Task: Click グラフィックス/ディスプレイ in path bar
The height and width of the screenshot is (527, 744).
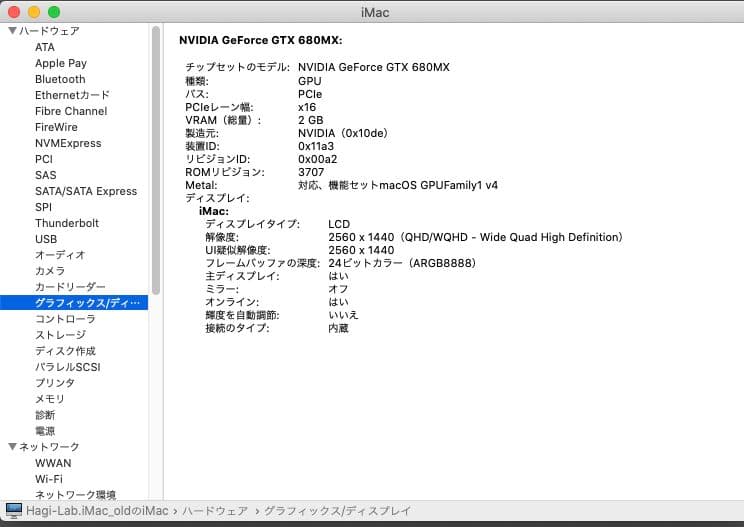Action: coord(337,510)
